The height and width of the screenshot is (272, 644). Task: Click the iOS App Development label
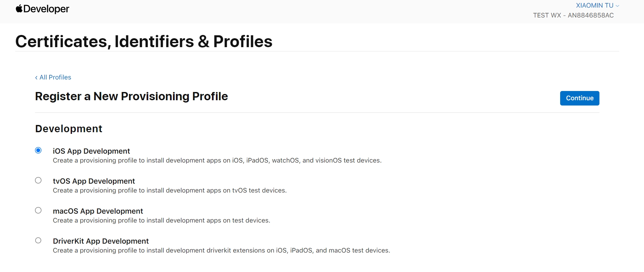91,151
